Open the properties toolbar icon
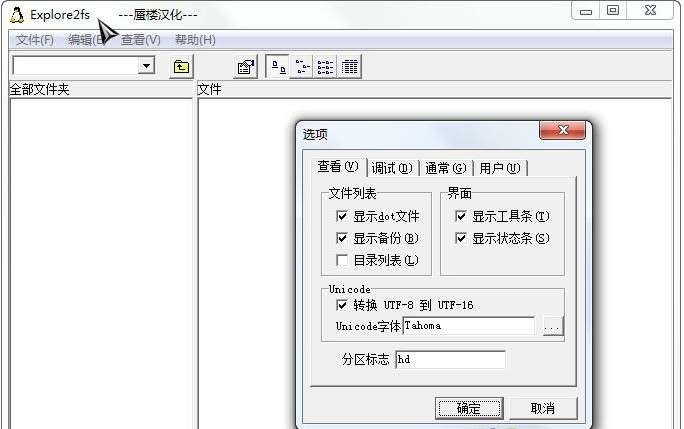The image size is (684, 429). pyautogui.click(x=245, y=67)
